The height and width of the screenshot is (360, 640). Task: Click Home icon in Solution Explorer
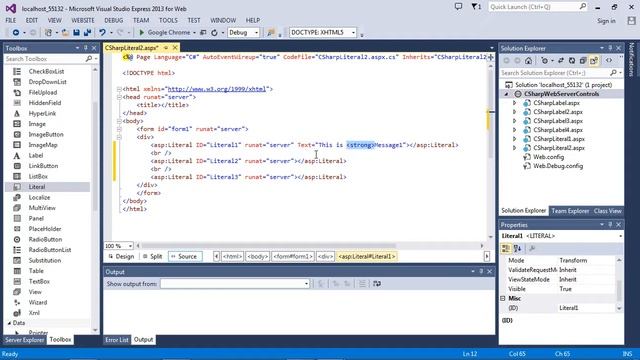pyautogui.click(x=529, y=60)
